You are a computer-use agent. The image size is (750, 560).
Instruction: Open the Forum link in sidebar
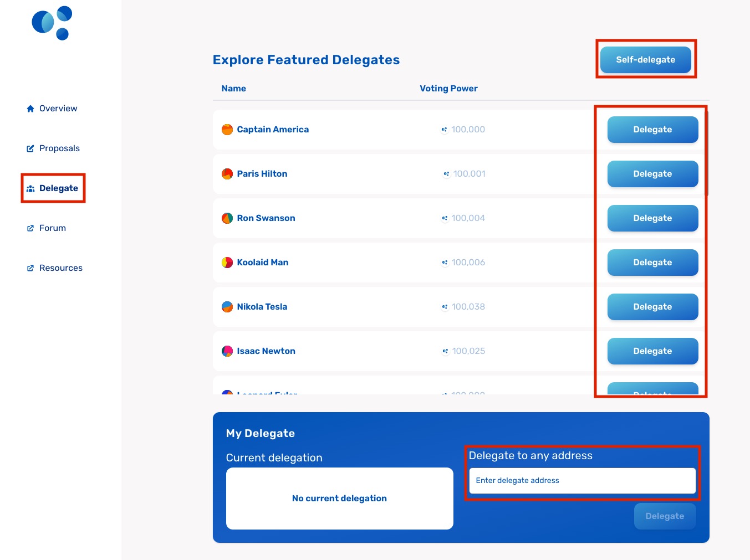[x=53, y=228]
